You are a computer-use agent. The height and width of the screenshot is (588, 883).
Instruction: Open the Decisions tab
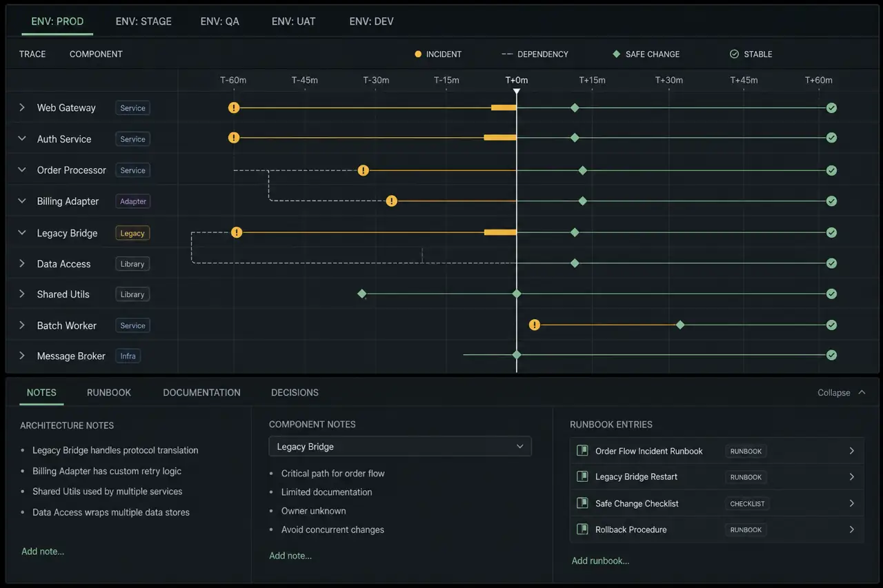point(295,392)
